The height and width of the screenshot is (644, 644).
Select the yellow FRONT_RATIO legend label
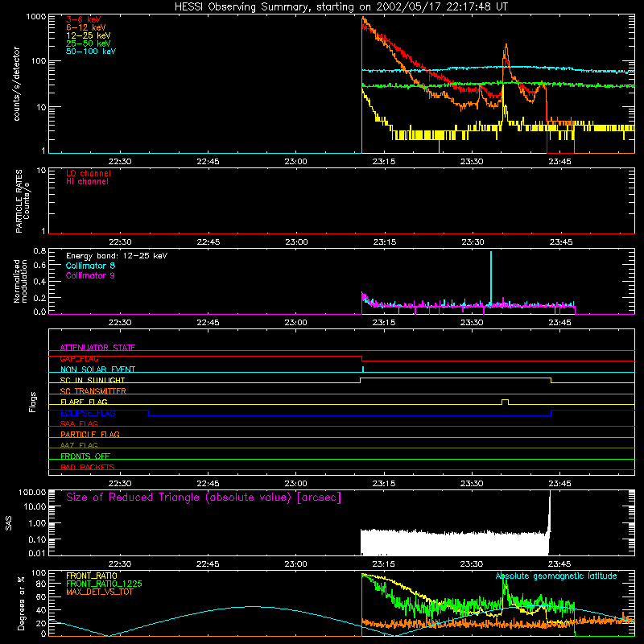click(92, 576)
